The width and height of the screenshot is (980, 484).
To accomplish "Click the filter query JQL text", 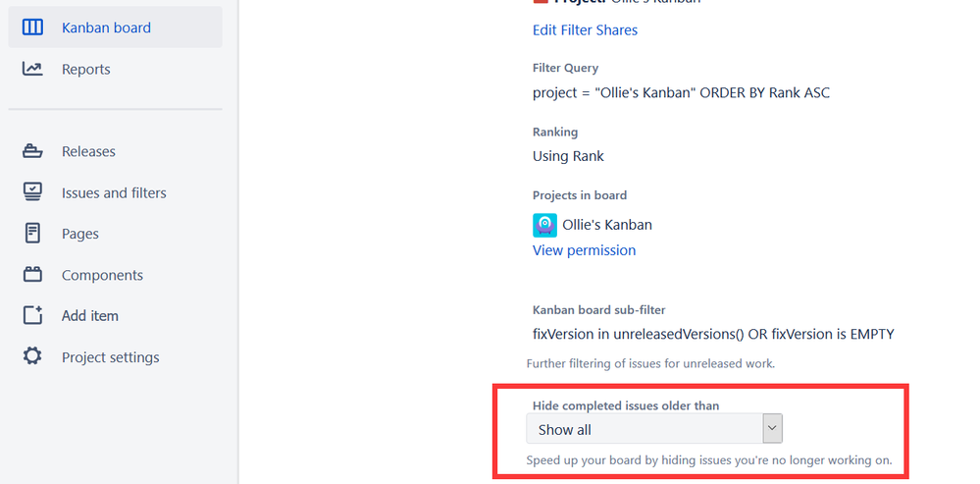I will click(x=681, y=92).
